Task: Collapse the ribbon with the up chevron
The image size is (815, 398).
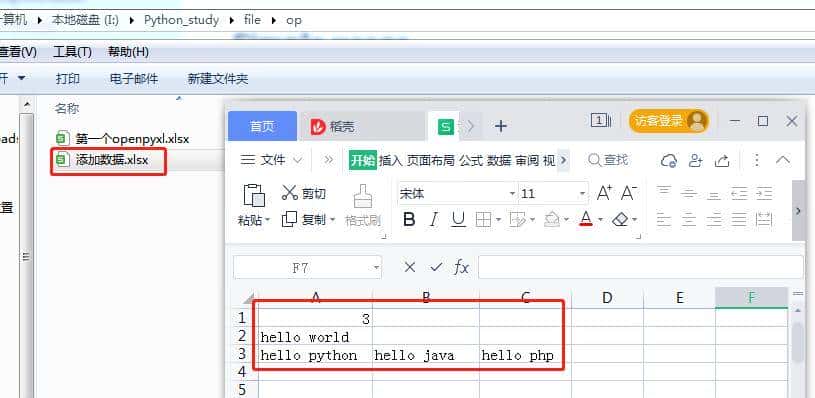Action: pyautogui.click(x=783, y=160)
